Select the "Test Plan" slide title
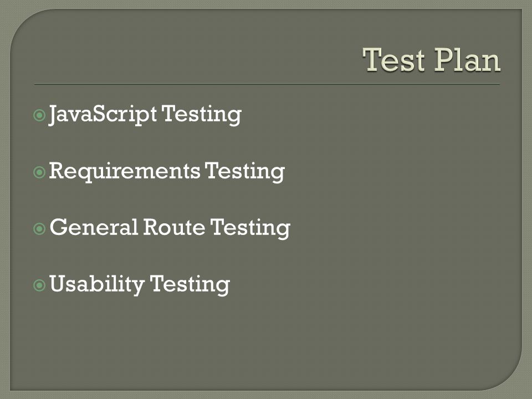 (432, 60)
